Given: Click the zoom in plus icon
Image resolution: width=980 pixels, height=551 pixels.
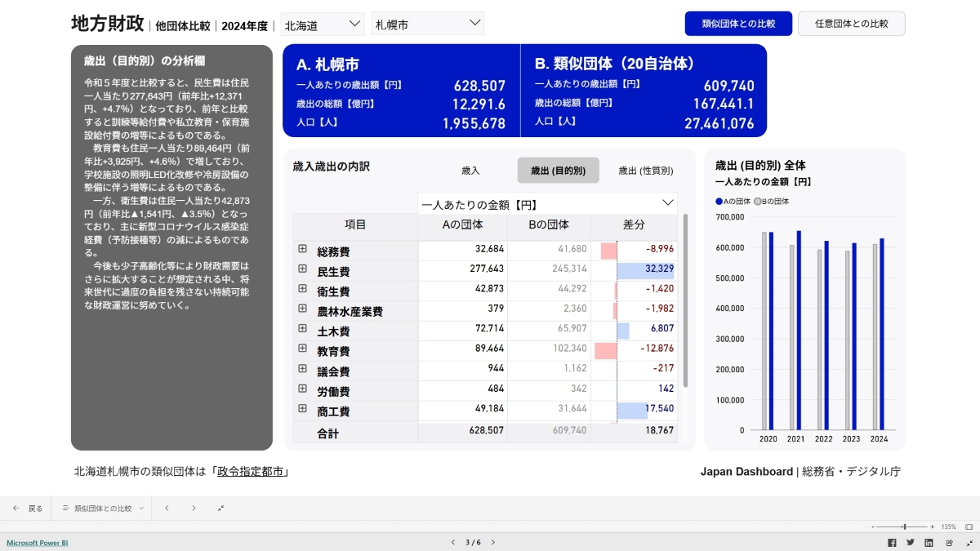Looking at the screenshot, I should click(x=933, y=527).
